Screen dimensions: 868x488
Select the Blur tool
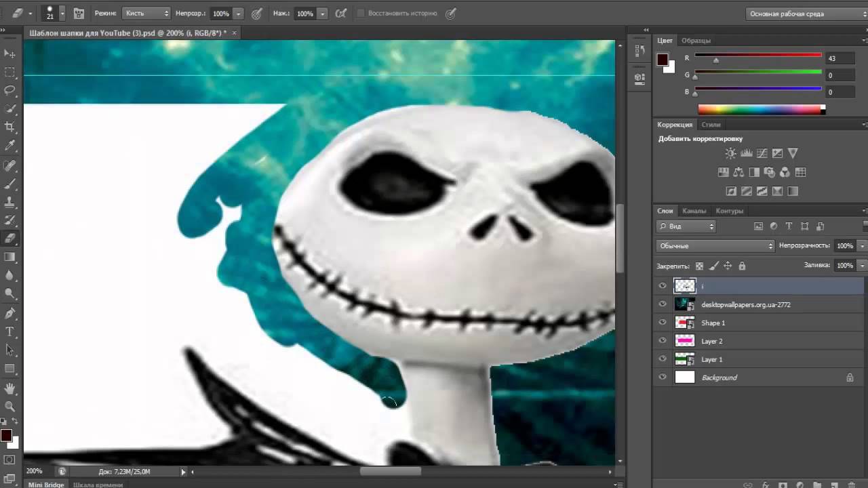[x=9, y=275]
